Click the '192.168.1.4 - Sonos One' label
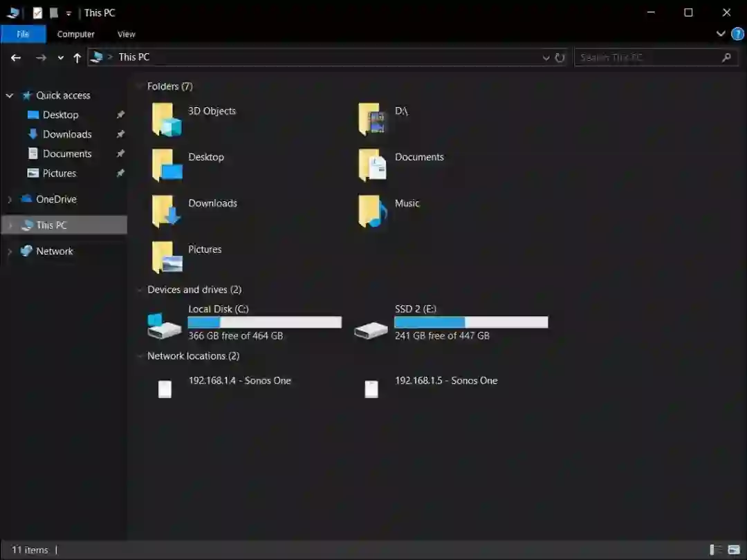Image resolution: width=747 pixels, height=560 pixels. [x=239, y=380]
